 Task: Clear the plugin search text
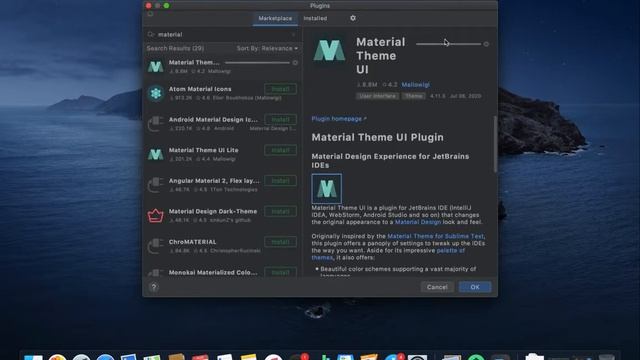[x=293, y=35]
